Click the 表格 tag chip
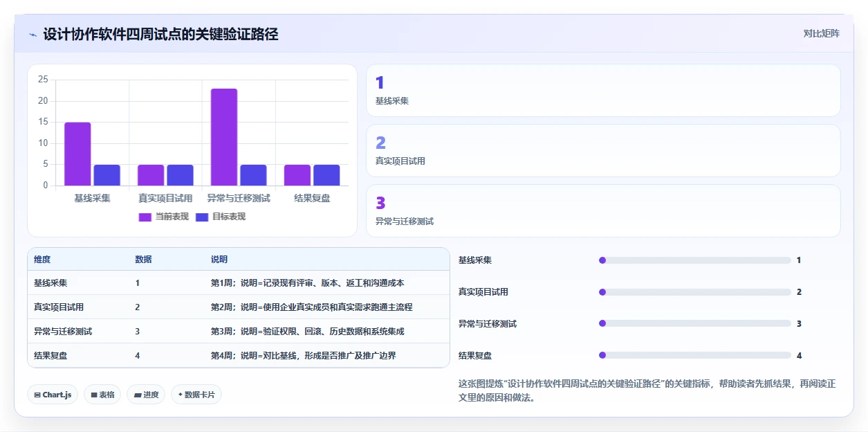Image resolution: width=868 pixels, height=432 pixels. 102,395
